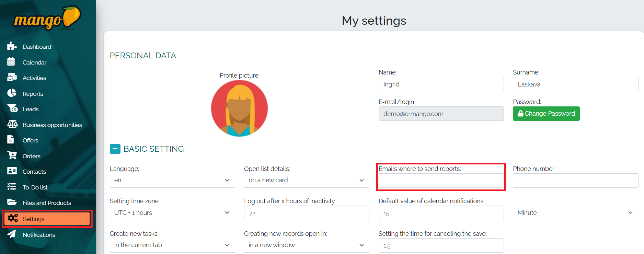Click the Orders shopping cart icon

click(x=12, y=155)
